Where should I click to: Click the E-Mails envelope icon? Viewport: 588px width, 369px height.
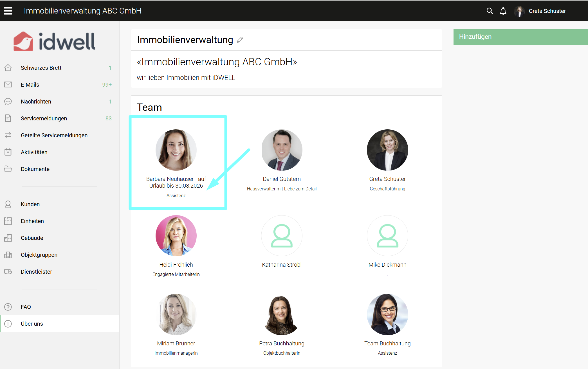click(x=8, y=85)
